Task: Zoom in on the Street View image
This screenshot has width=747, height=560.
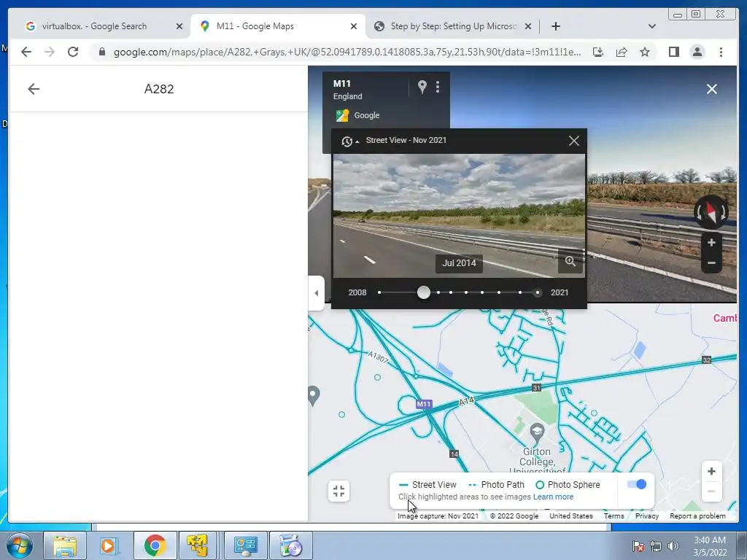Action: [711, 243]
